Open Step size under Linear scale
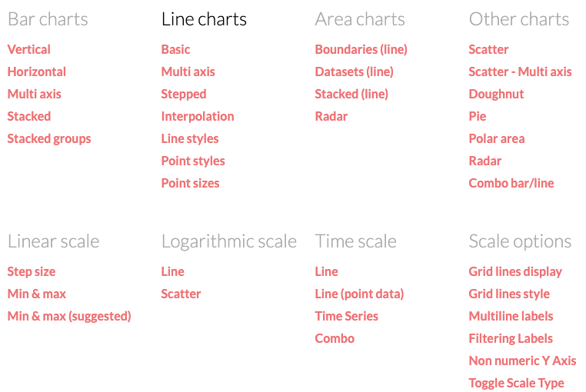Viewport: 586px width, 392px height. tap(32, 271)
